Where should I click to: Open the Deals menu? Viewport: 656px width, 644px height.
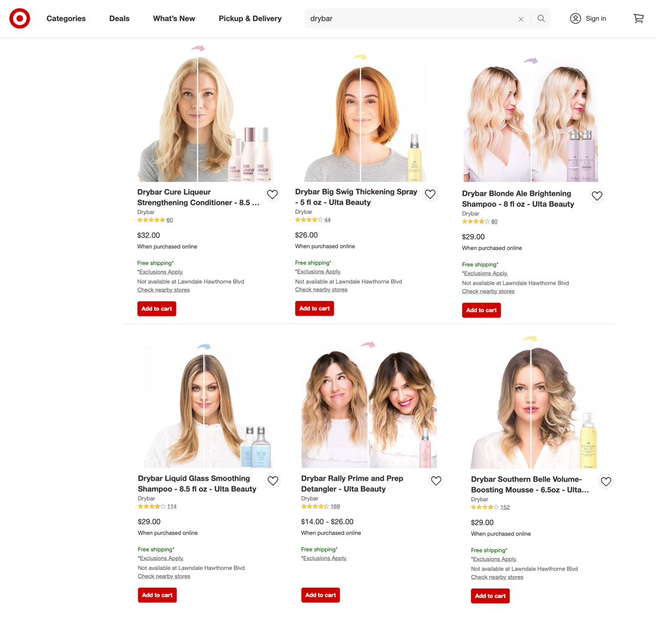(x=119, y=18)
